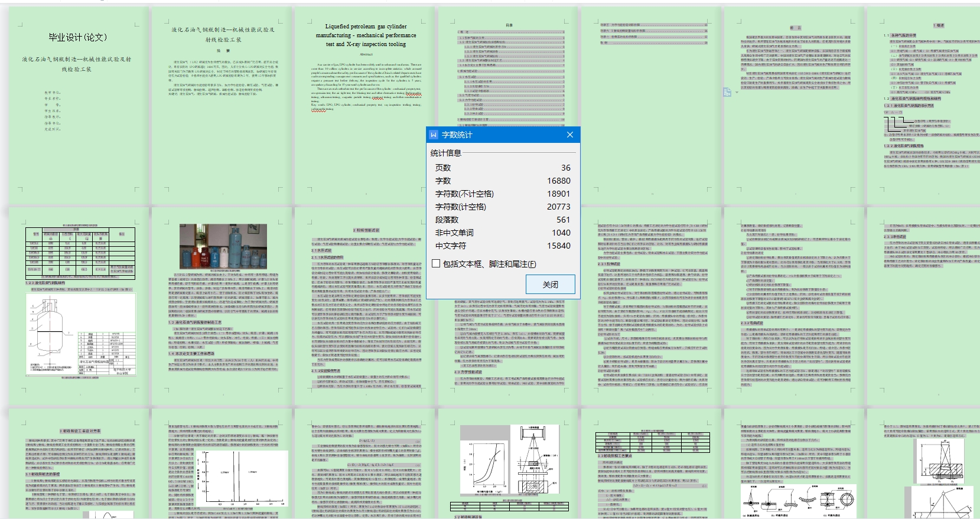Tick the 包括文本框、脚注和尾注 checkbox
Screen dimensions: 980x519
pyautogui.click(x=436, y=264)
